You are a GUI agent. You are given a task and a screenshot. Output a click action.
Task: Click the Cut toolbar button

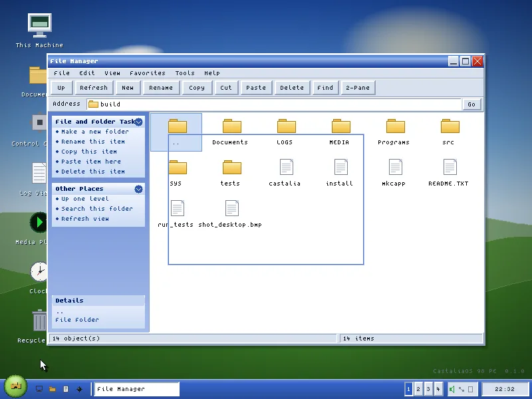(x=226, y=88)
